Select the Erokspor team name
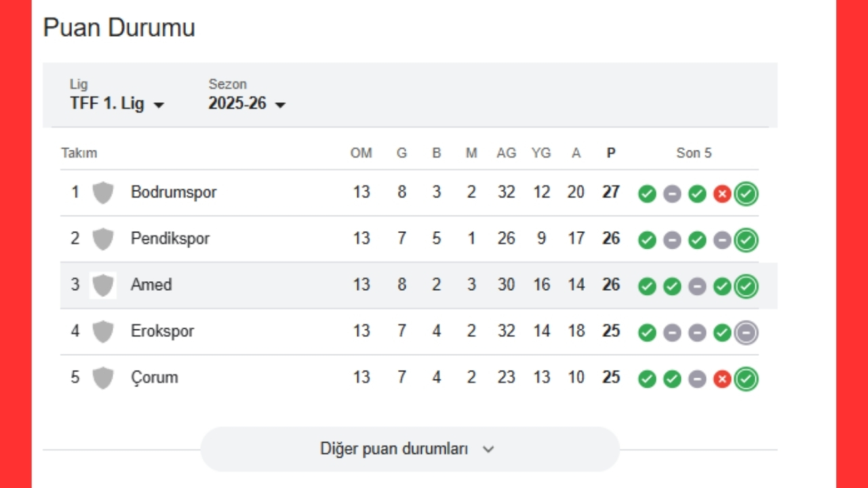The image size is (868, 488). click(x=162, y=331)
